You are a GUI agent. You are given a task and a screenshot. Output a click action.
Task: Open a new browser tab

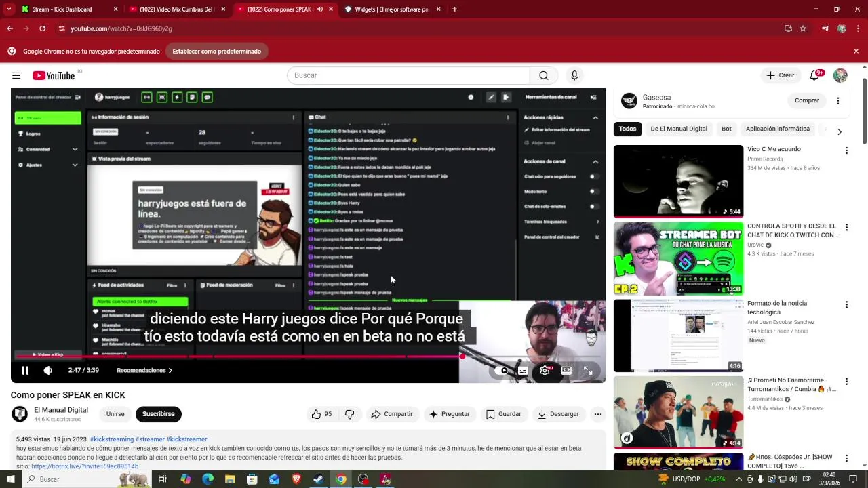(454, 9)
